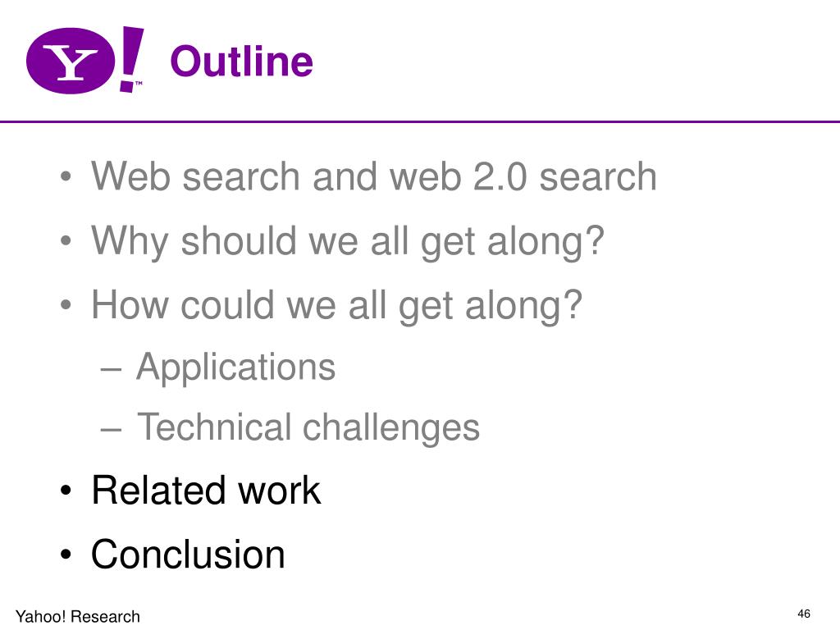The height and width of the screenshot is (630, 840).
Task: Click the Yahoo exclamation mark
Action: [130, 59]
